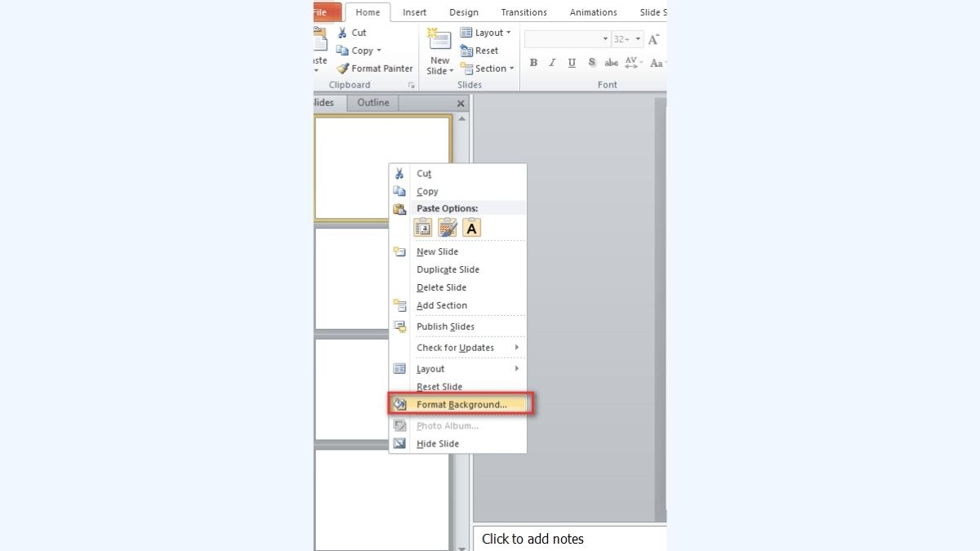The image size is (980, 551).
Task: Select Format Background from context menu
Action: (461, 405)
